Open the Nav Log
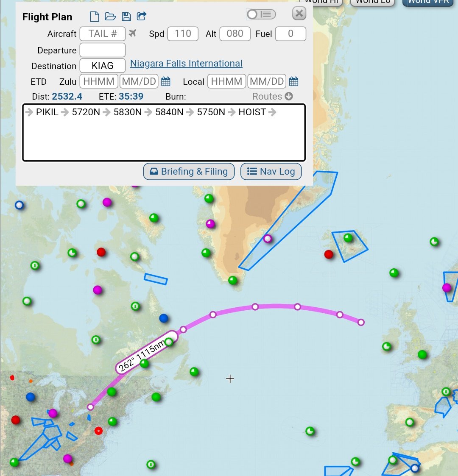Image resolution: width=458 pixels, height=476 pixels. click(x=271, y=172)
